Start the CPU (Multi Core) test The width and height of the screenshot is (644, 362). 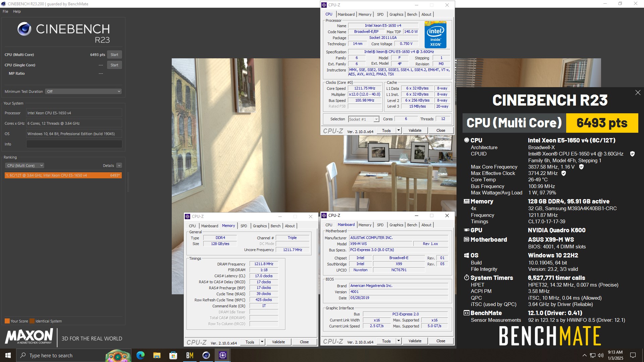(x=114, y=55)
